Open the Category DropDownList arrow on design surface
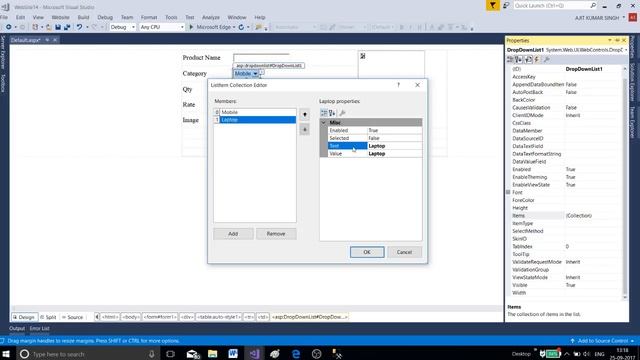Screen dimensions: 640x360 click(x=255, y=73)
